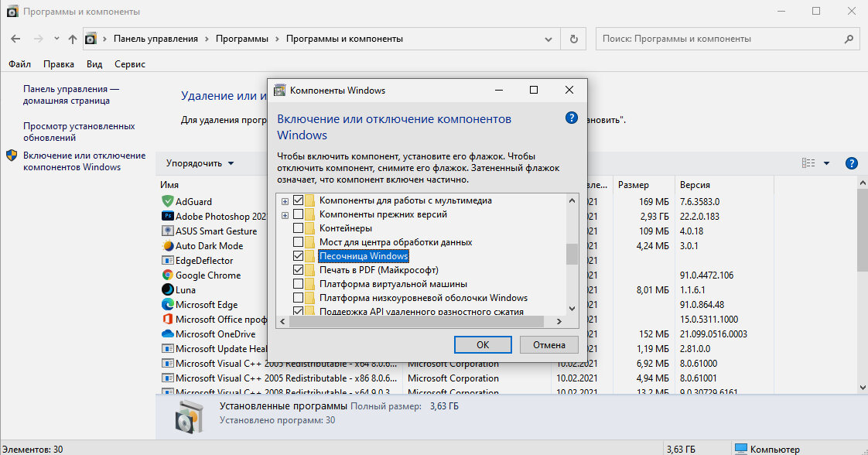The width and height of the screenshot is (868, 455).
Task: Go back with the left arrow
Action: click(15, 39)
